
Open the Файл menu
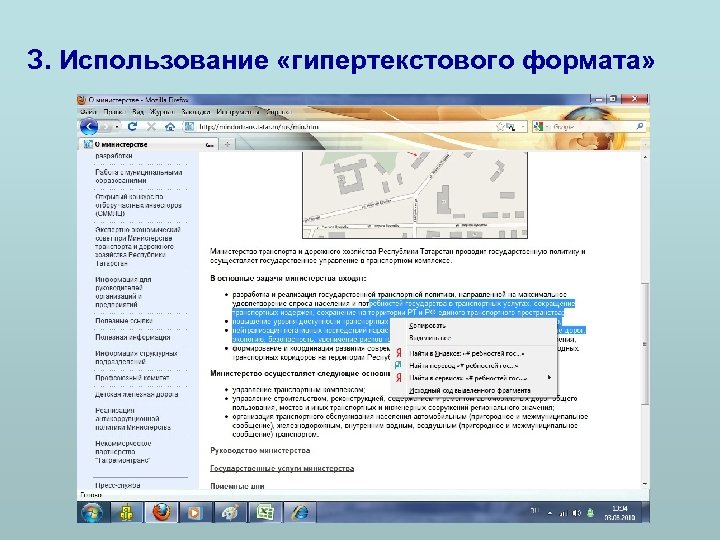coord(88,112)
